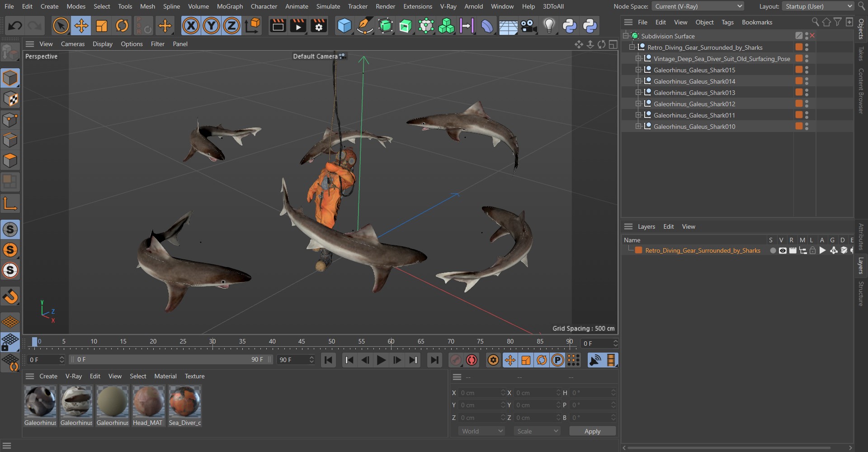Click the Render View clapperboard icon
Screen dimensions: 868x452
(278, 26)
